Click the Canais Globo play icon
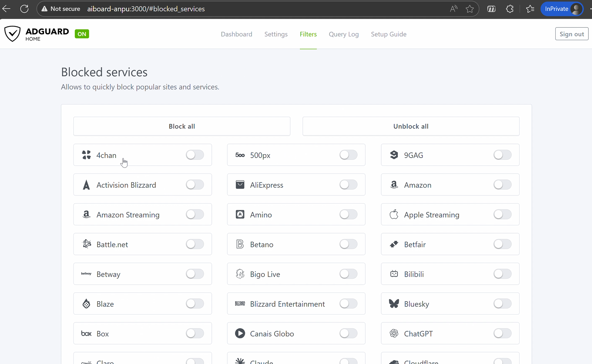 point(240,333)
